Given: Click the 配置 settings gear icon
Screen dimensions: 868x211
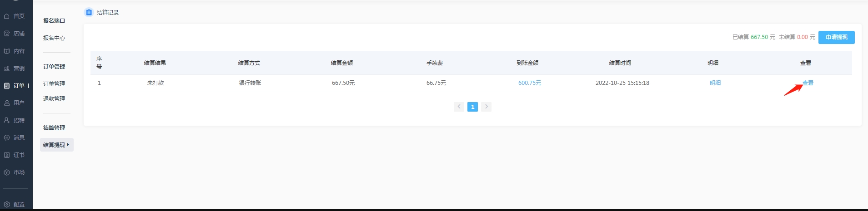Looking at the screenshot, I should (7, 205).
